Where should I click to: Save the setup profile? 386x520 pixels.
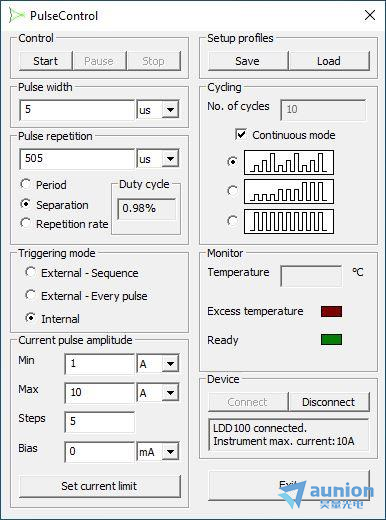point(248,61)
